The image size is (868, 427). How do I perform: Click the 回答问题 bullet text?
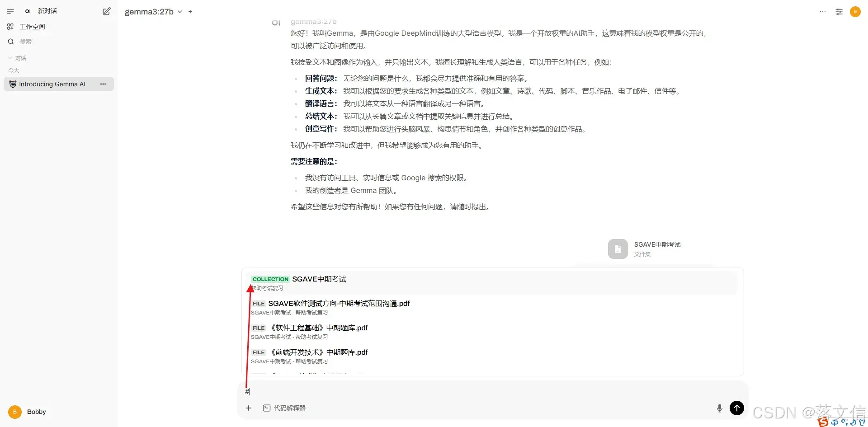pyautogui.click(x=321, y=78)
